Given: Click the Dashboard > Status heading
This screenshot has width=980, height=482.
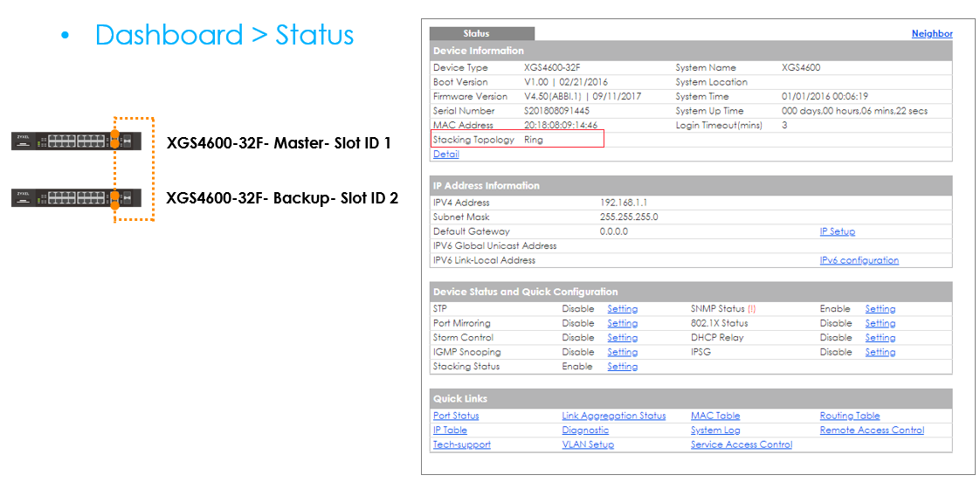Looking at the screenshot, I should [x=224, y=34].
